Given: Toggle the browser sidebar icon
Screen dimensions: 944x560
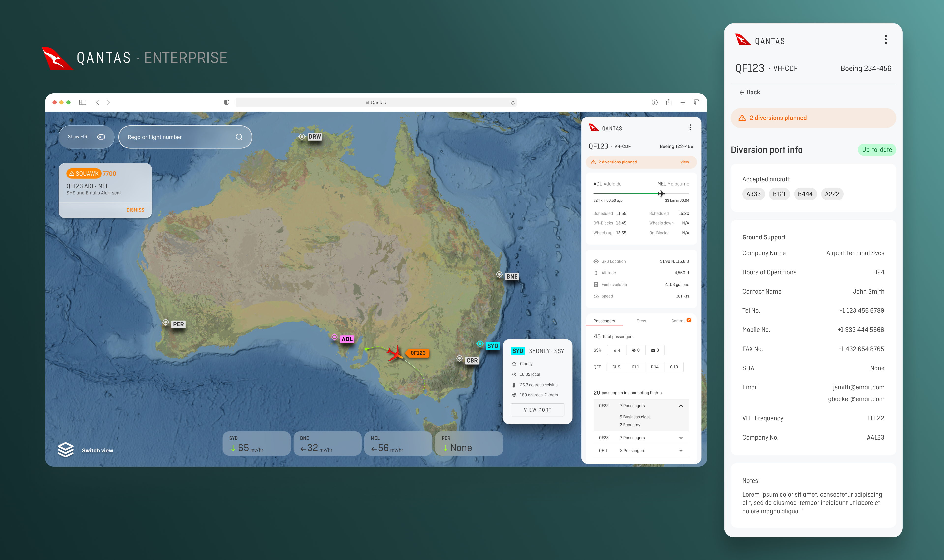Looking at the screenshot, I should point(83,102).
